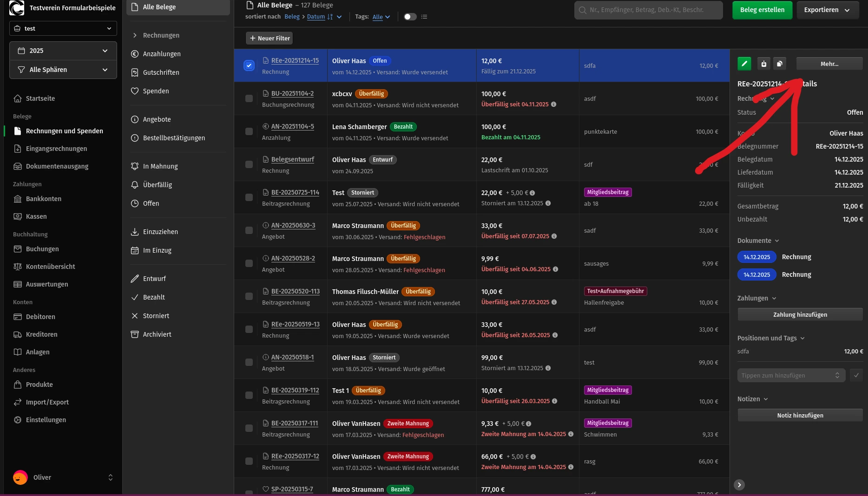Viewport: 868px width, 496px height.
Task: Expand the Exportieren dropdown
Action: [827, 10]
